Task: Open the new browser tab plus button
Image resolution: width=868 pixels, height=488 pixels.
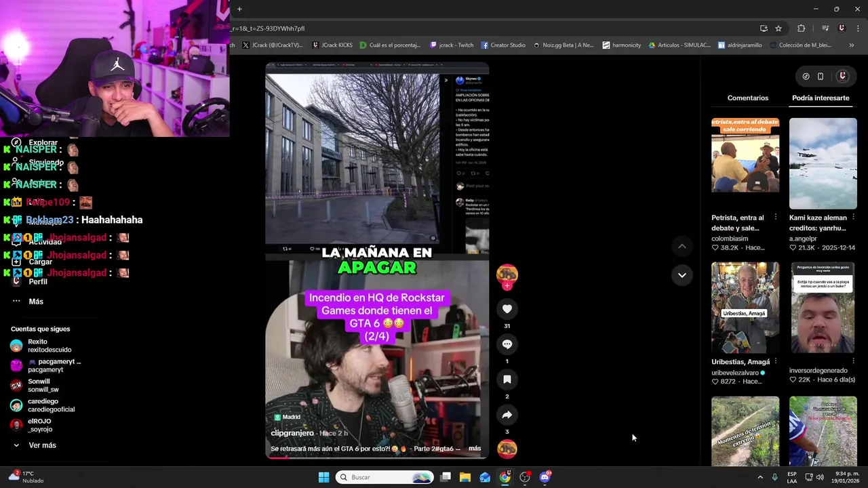Action: point(239,9)
